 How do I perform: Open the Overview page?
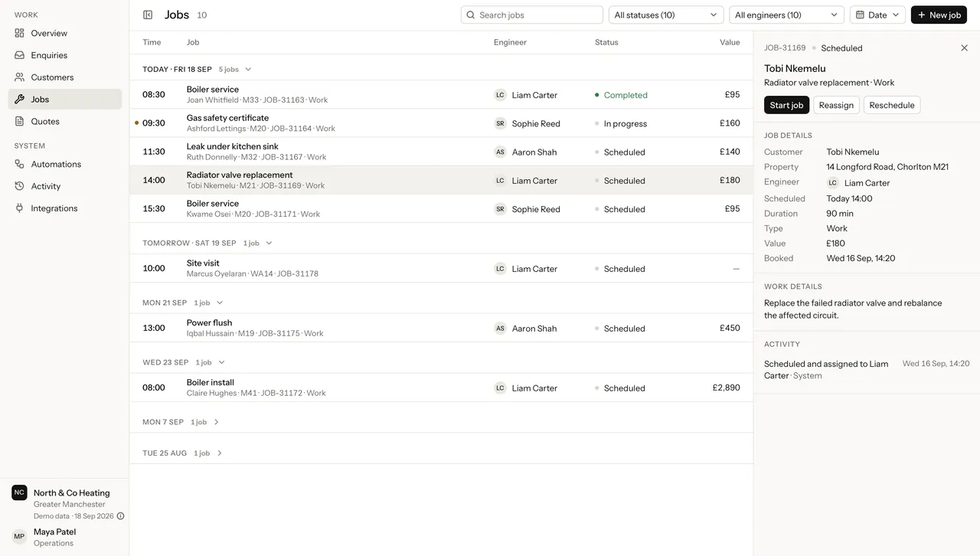pyautogui.click(x=65, y=33)
